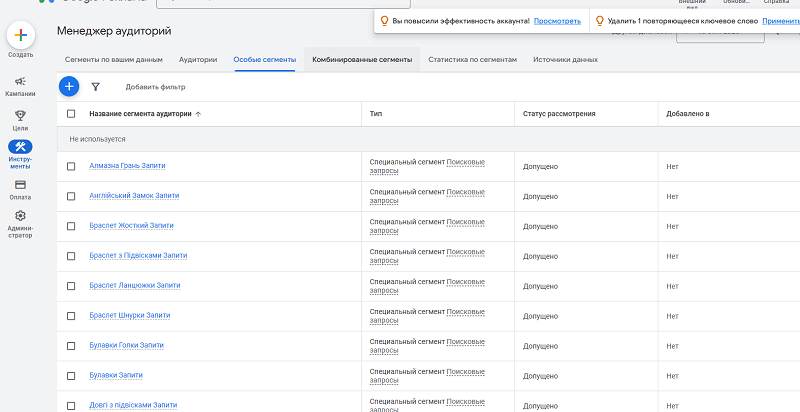Open Кампании in the left sidebar

pos(20,87)
